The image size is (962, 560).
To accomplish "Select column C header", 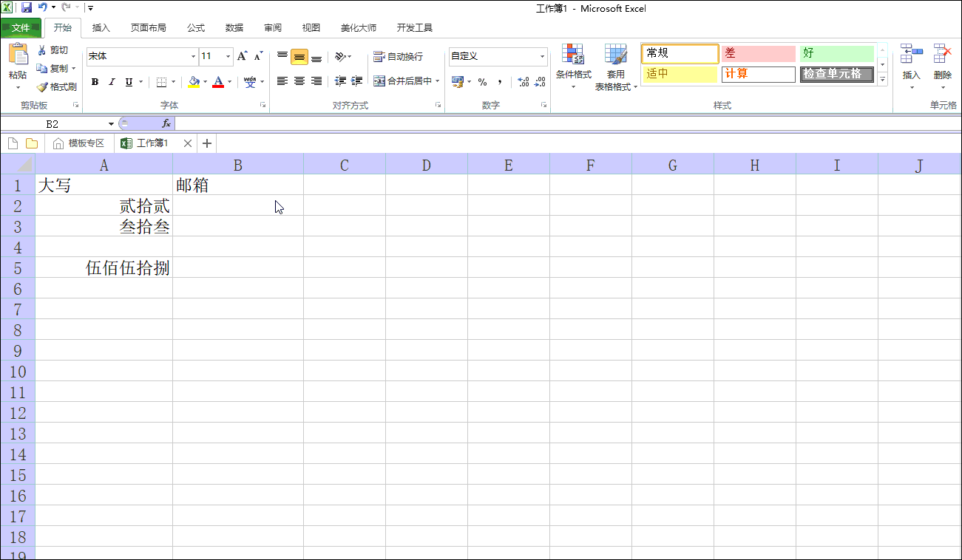I will pyautogui.click(x=345, y=165).
